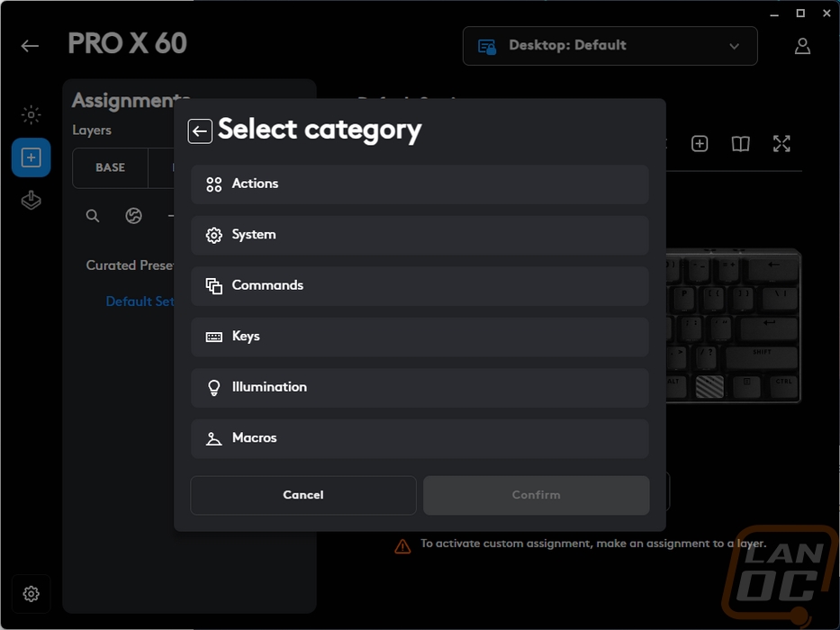Image resolution: width=840 pixels, height=630 pixels.
Task: Add a new item with the plus-square icon
Action: pos(700,144)
